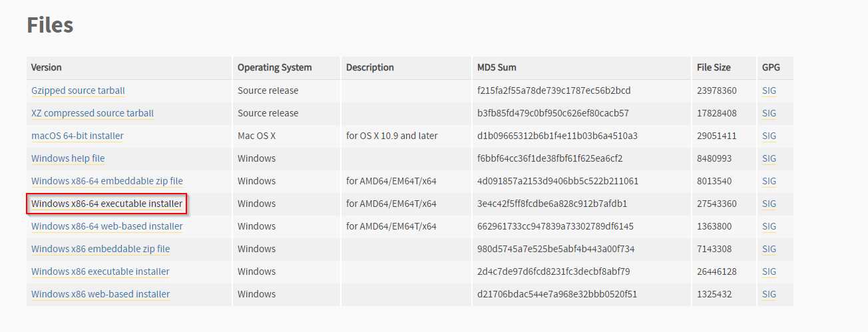Screen dimensions: 868x332
Task: Open SIG for Windows x86-64 web-based installer
Action: point(769,226)
